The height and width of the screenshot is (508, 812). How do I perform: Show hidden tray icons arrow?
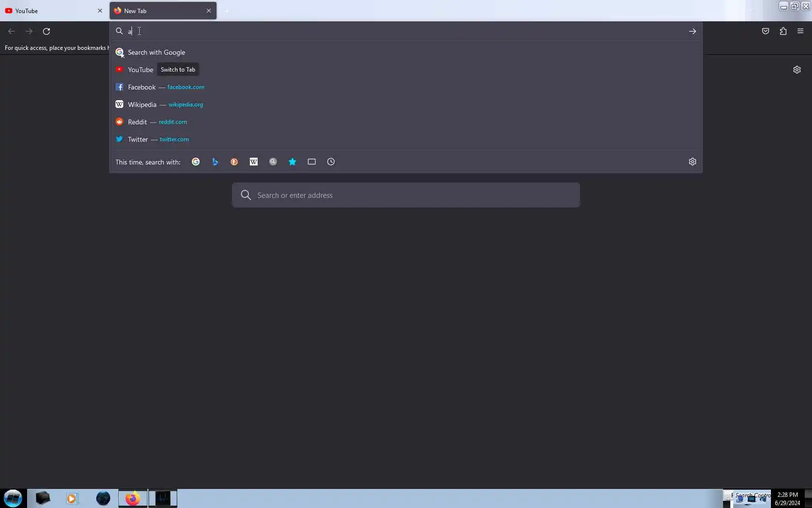(x=727, y=497)
